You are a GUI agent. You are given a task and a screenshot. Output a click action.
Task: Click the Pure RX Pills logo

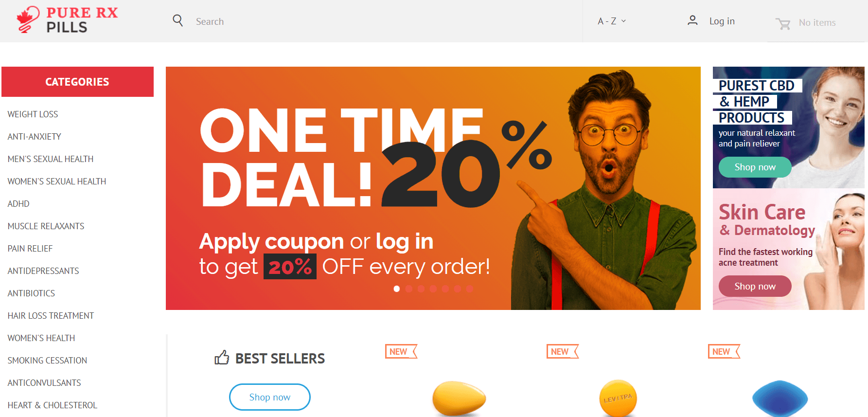click(67, 20)
